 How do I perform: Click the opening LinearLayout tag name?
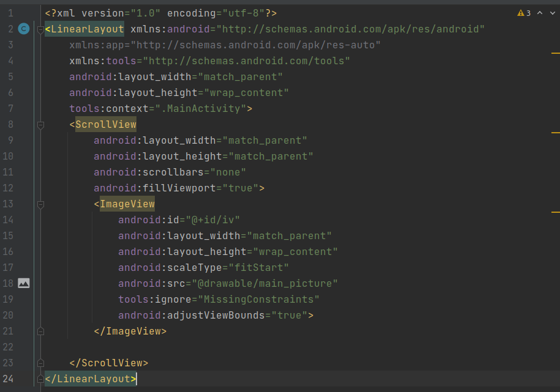88,29
